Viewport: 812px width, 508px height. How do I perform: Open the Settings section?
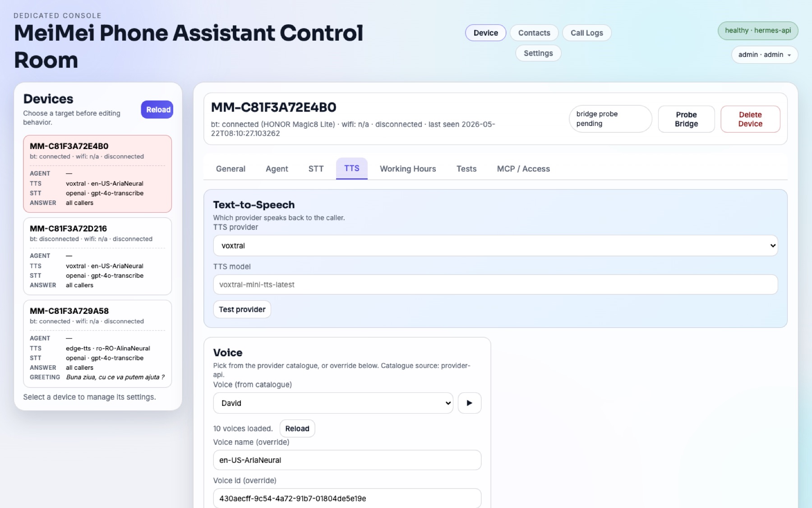point(538,53)
